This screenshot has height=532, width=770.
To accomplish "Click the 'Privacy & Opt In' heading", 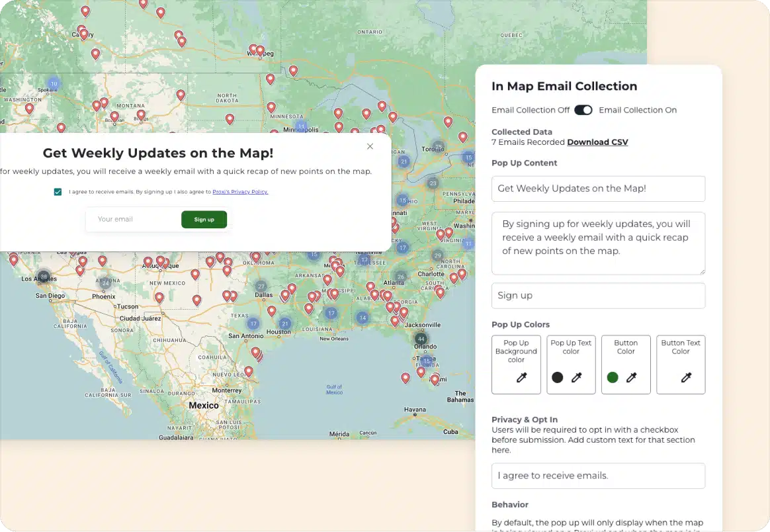I will pyautogui.click(x=525, y=420).
